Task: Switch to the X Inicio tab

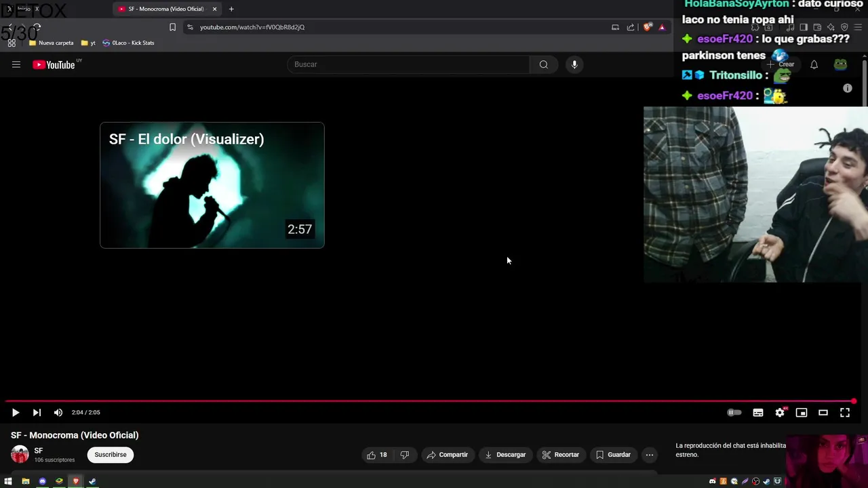Action: pos(23,9)
